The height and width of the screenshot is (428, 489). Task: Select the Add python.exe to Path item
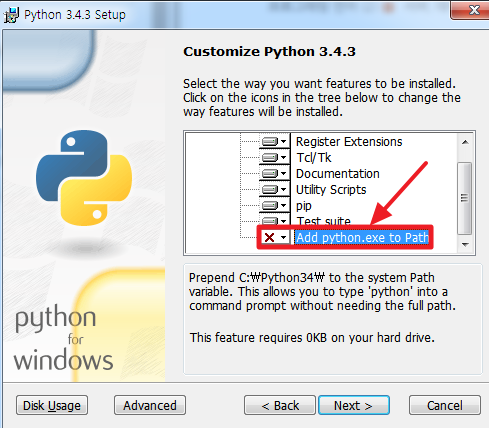click(x=362, y=237)
